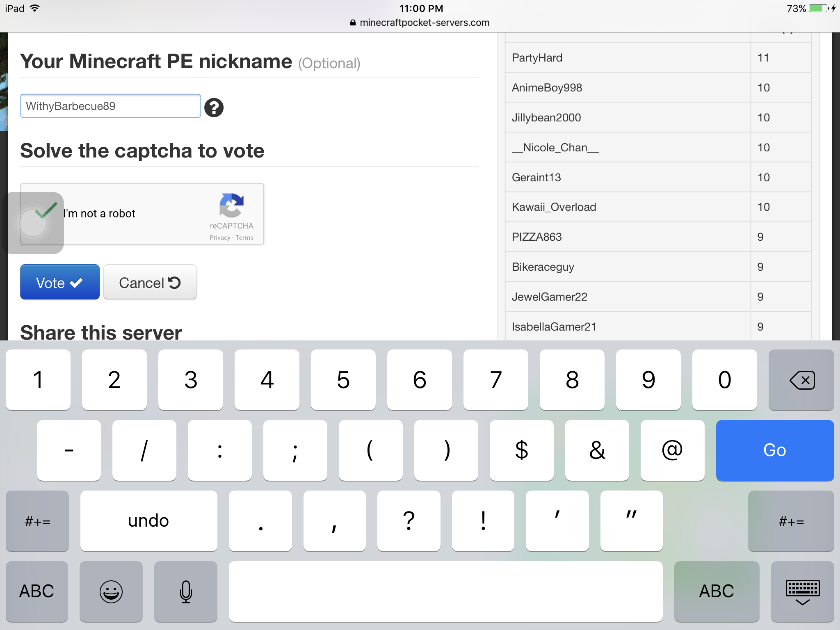Select Kawaii_Overload in the voters table
The image size is (840, 630).
pyautogui.click(x=554, y=207)
